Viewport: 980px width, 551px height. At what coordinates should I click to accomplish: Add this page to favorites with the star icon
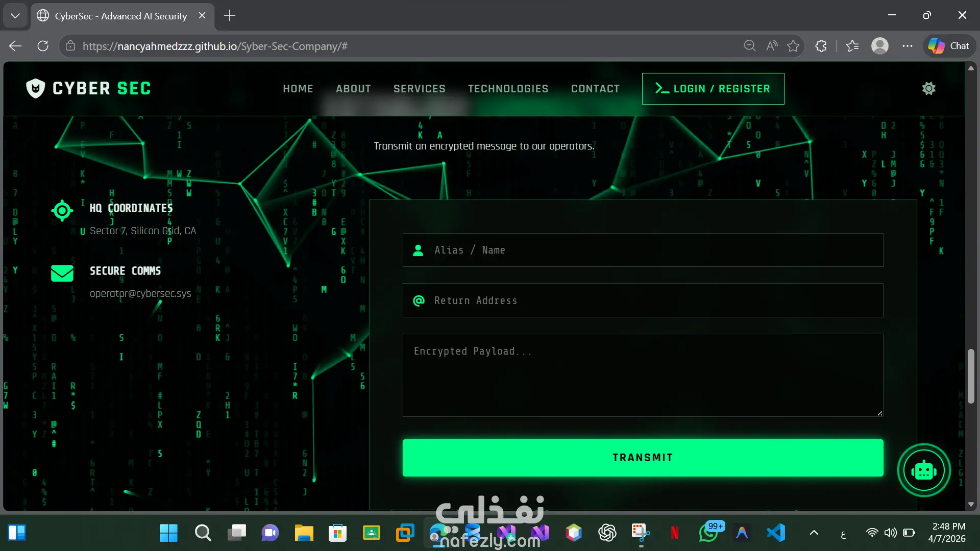(793, 46)
